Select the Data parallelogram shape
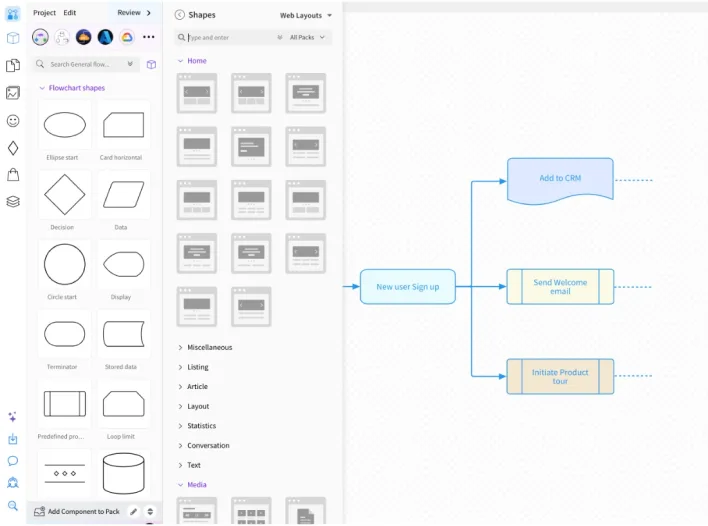 coord(123,195)
